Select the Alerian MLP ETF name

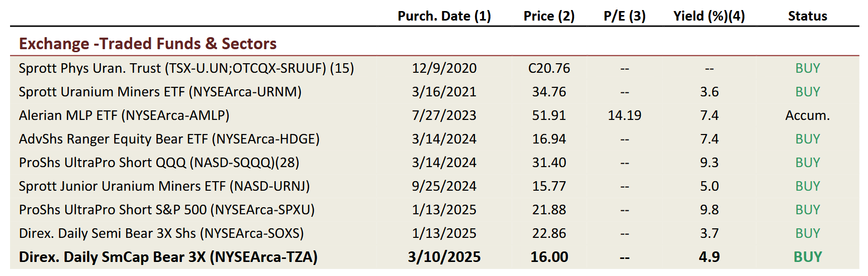tap(124, 115)
